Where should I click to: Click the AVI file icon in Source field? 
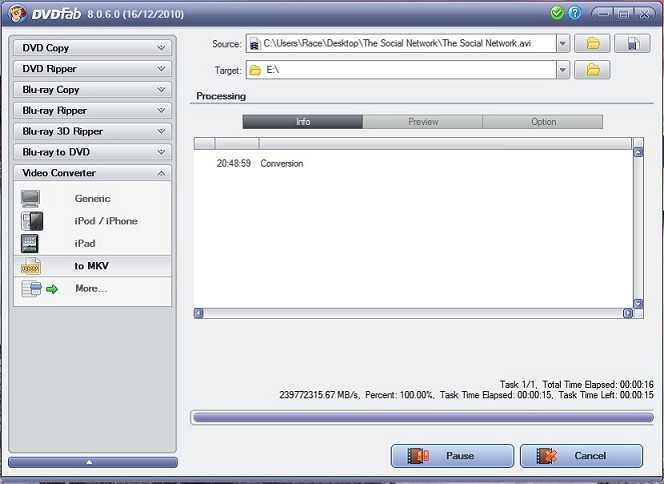[255, 44]
